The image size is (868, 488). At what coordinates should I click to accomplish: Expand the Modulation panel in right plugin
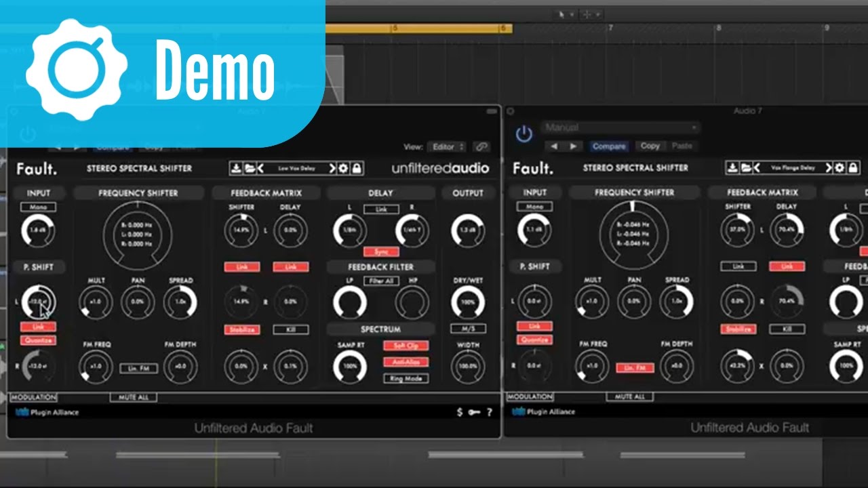[x=530, y=396]
